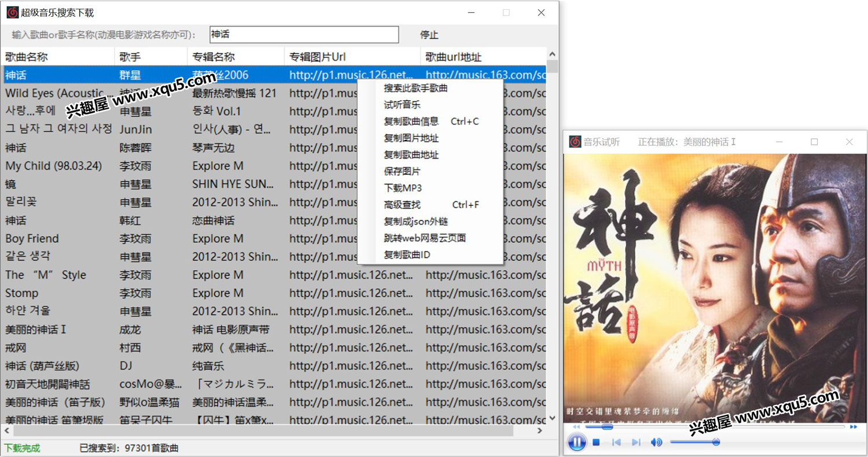Click the player seek bar track

[715, 427]
